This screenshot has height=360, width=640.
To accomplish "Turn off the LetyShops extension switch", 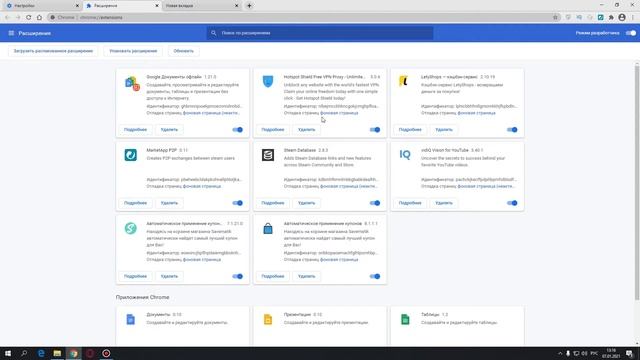I will (x=512, y=130).
